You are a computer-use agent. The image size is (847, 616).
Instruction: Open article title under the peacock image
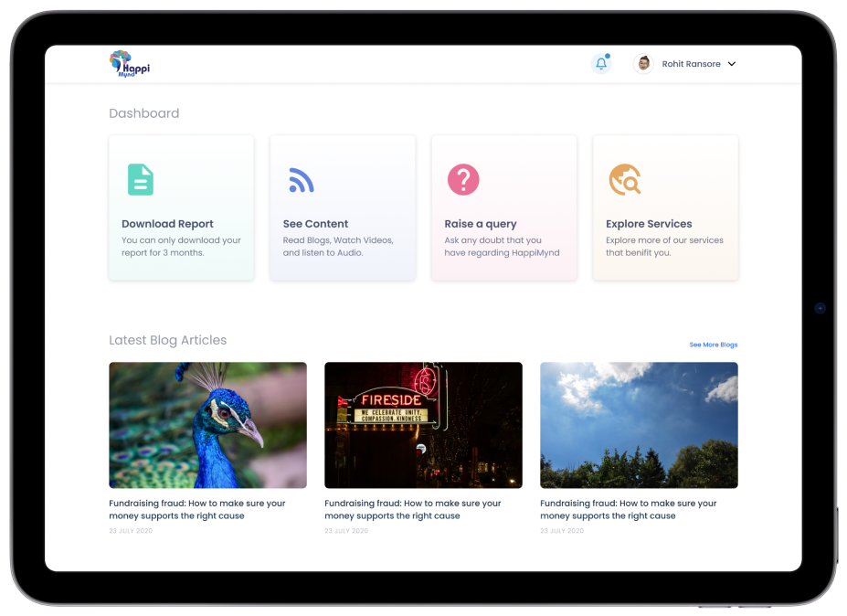(x=197, y=510)
